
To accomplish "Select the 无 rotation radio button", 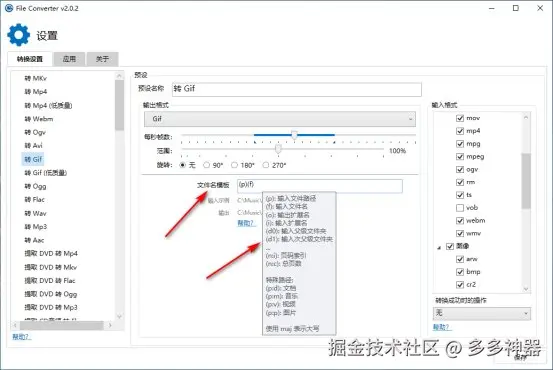I will pyautogui.click(x=183, y=165).
